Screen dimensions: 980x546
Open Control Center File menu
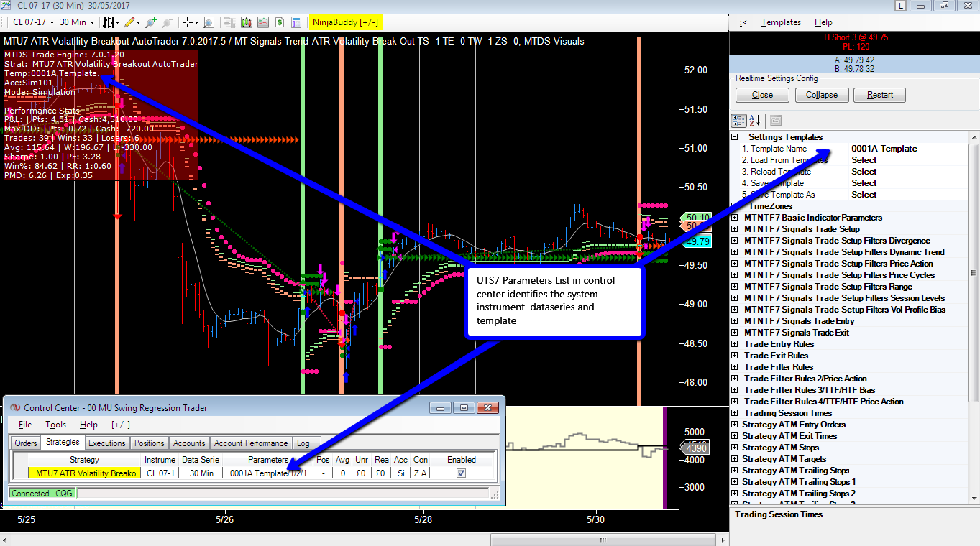point(25,425)
